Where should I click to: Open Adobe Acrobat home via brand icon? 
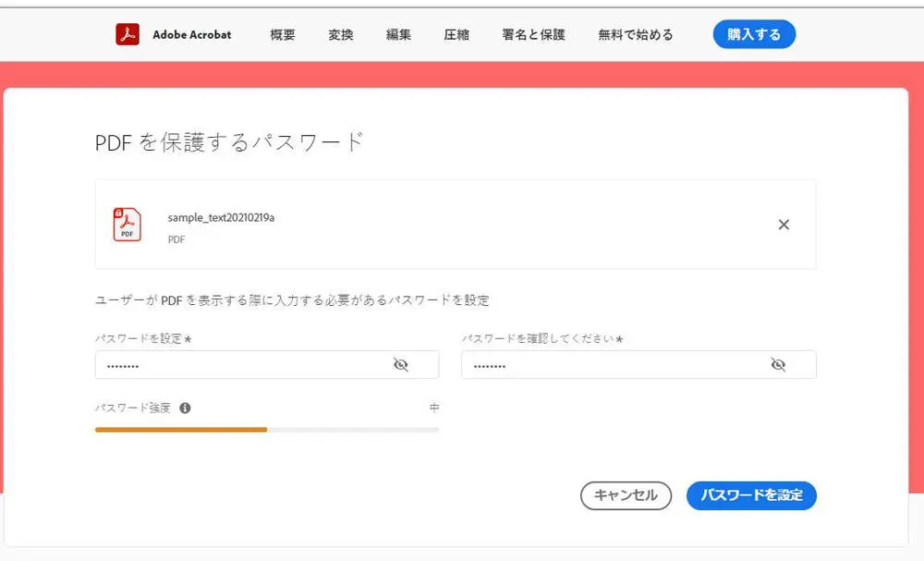click(x=127, y=34)
